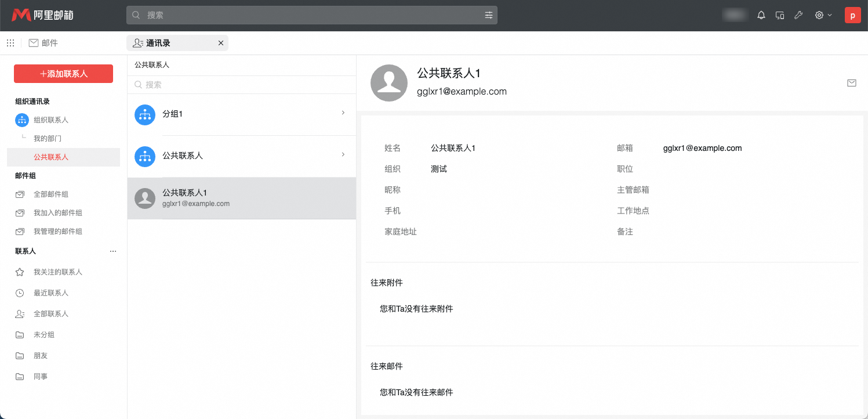Click the device/client icon in header
The image size is (868, 419).
coord(780,15)
